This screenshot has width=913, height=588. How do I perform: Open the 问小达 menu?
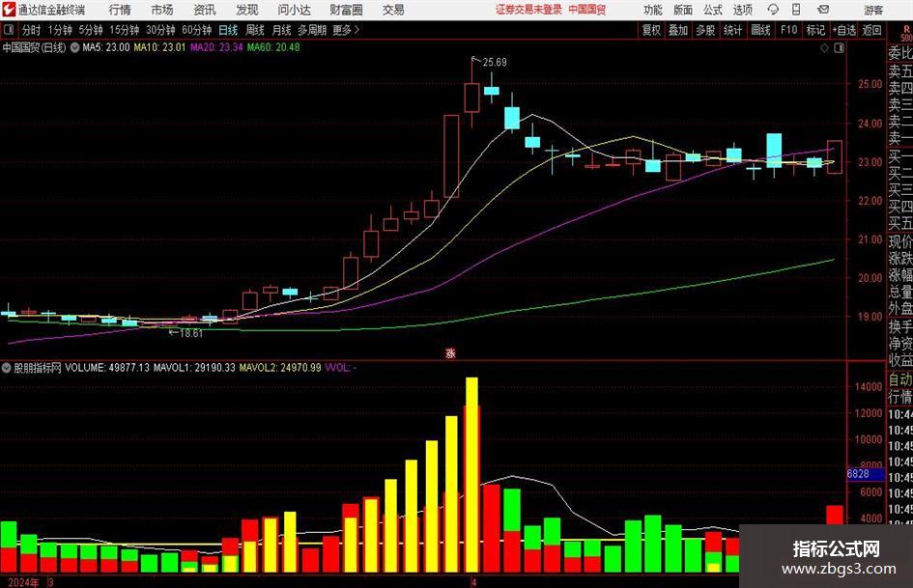coord(294,10)
